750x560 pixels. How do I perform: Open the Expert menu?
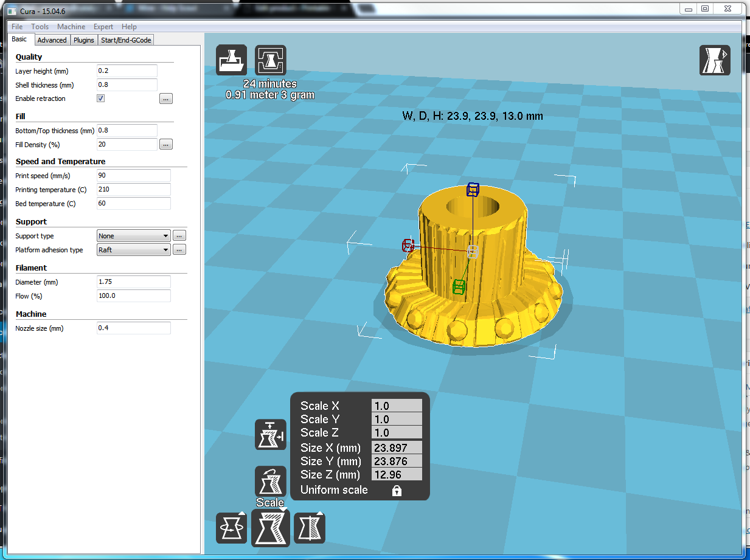(103, 27)
